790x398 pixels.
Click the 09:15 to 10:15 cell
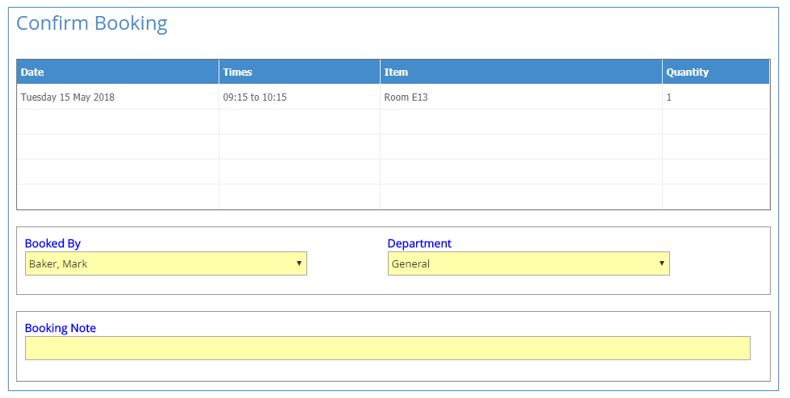(x=300, y=97)
